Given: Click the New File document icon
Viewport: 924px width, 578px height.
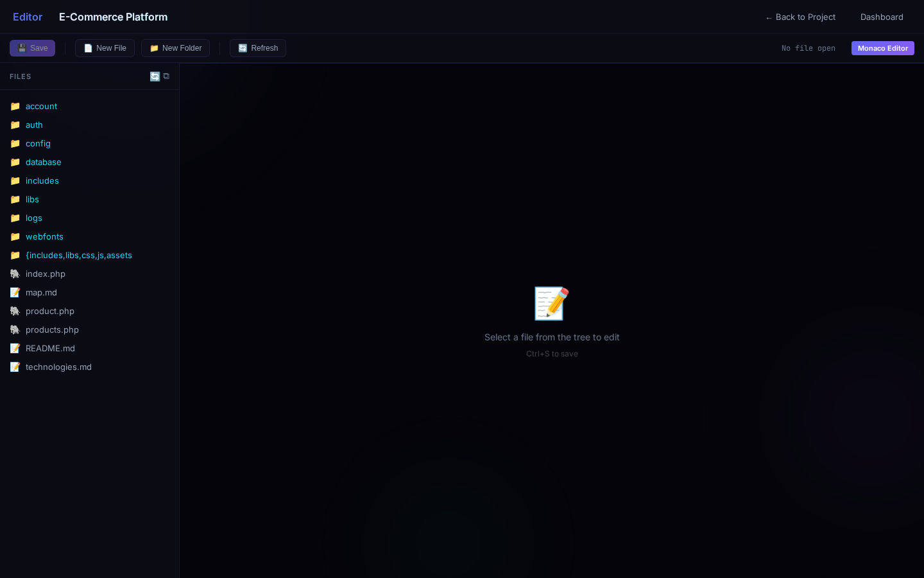Looking at the screenshot, I should pos(88,48).
